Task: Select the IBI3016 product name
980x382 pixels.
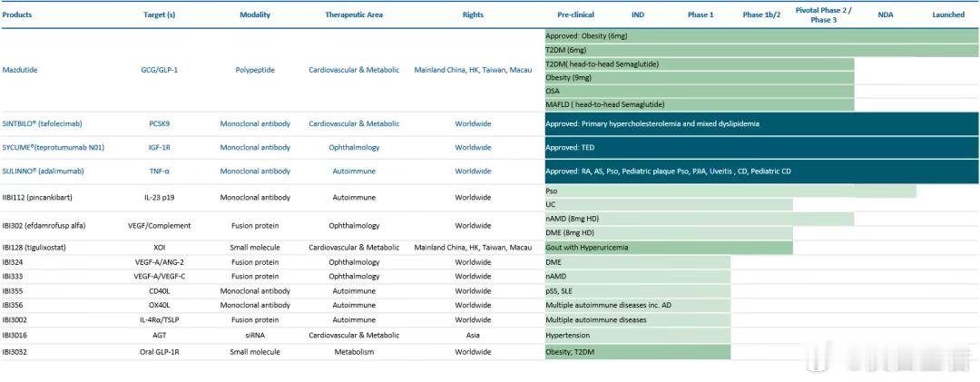Action: (x=14, y=335)
